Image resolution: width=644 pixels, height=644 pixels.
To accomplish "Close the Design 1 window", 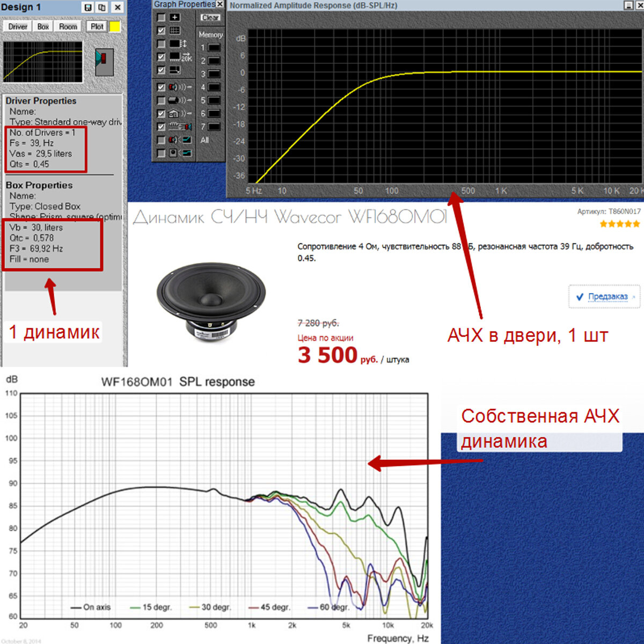I will pos(118,8).
